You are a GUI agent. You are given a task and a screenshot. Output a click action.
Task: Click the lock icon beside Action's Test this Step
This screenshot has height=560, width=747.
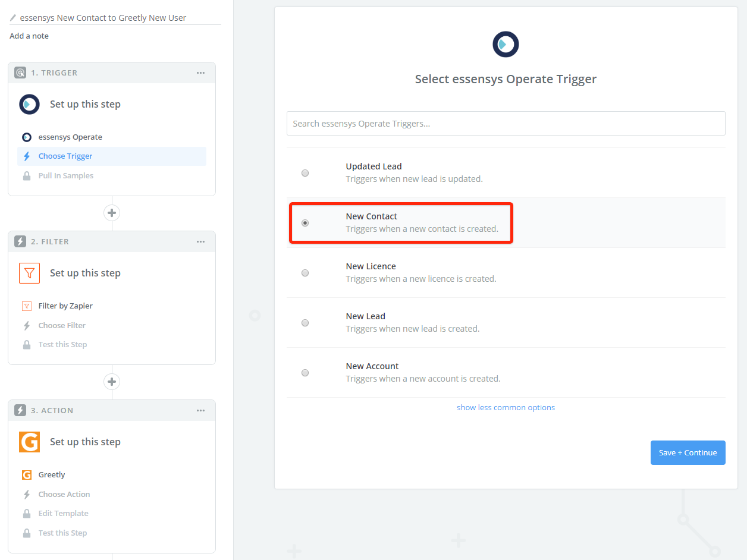[x=26, y=533]
